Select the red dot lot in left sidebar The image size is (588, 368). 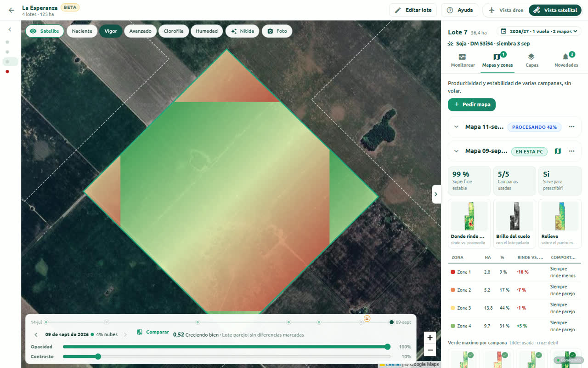(x=7, y=71)
